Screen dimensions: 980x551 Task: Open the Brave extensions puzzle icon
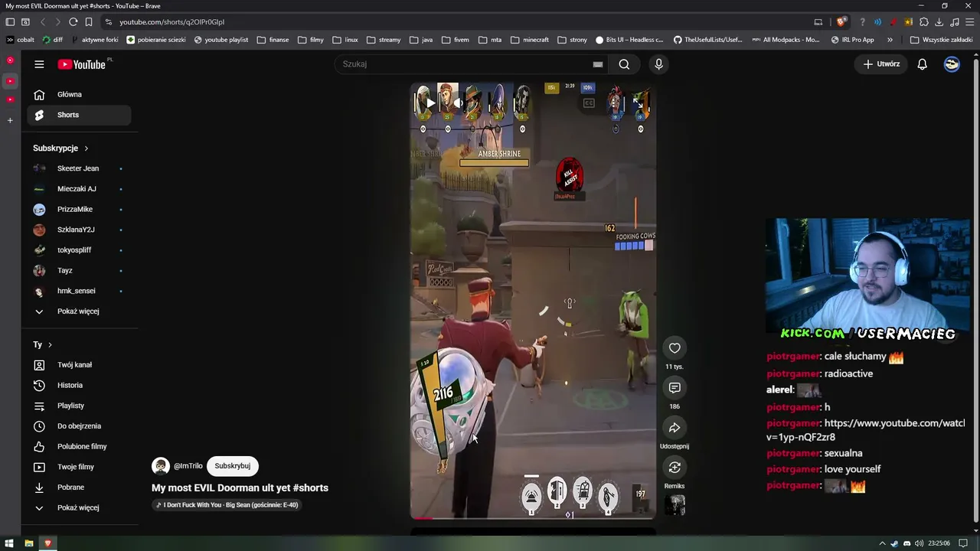click(x=924, y=22)
